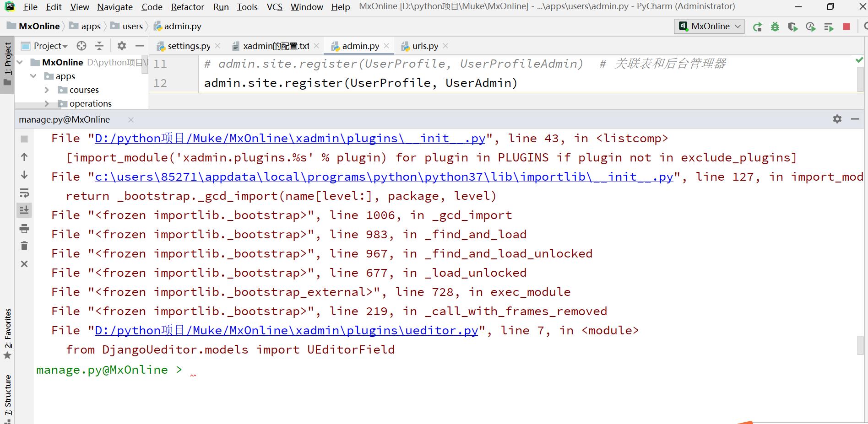Image resolution: width=868 pixels, height=424 pixels.
Task: Switch to the urls.py tab
Action: coord(425,46)
